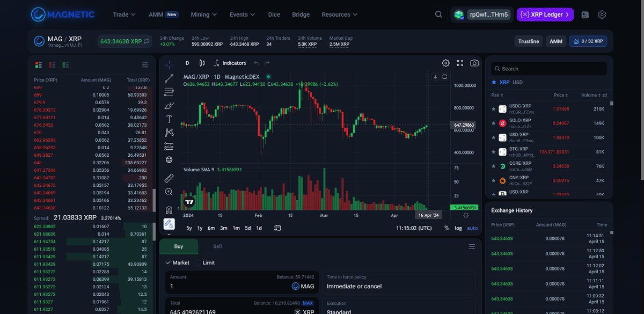Open the chart price-scale settings gear
644x314 pixels.
pos(466,215)
